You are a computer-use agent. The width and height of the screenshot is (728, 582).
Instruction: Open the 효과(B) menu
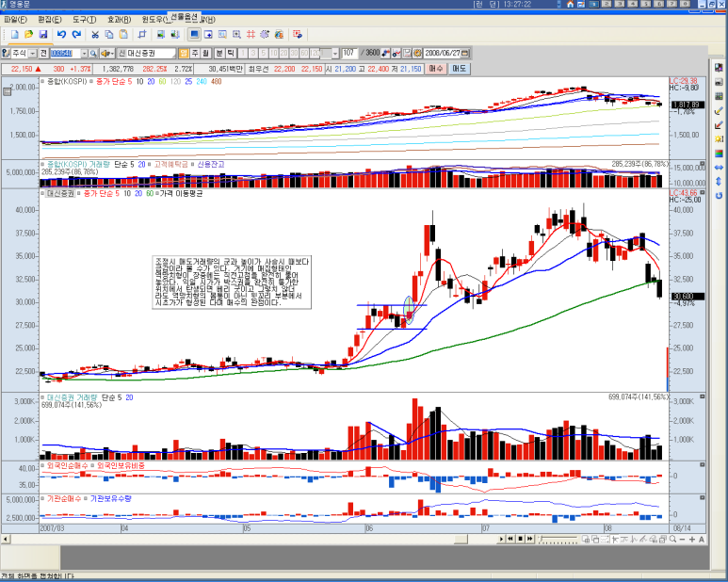click(119, 20)
